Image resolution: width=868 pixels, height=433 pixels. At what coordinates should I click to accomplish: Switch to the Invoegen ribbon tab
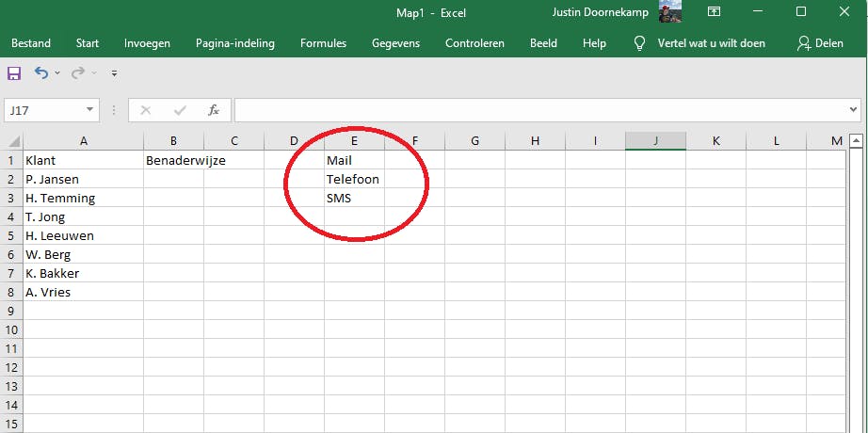147,43
